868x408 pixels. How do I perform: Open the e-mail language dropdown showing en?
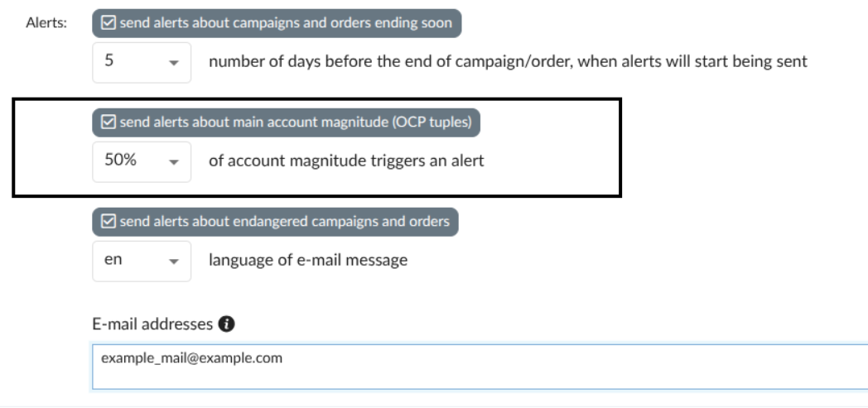141,260
